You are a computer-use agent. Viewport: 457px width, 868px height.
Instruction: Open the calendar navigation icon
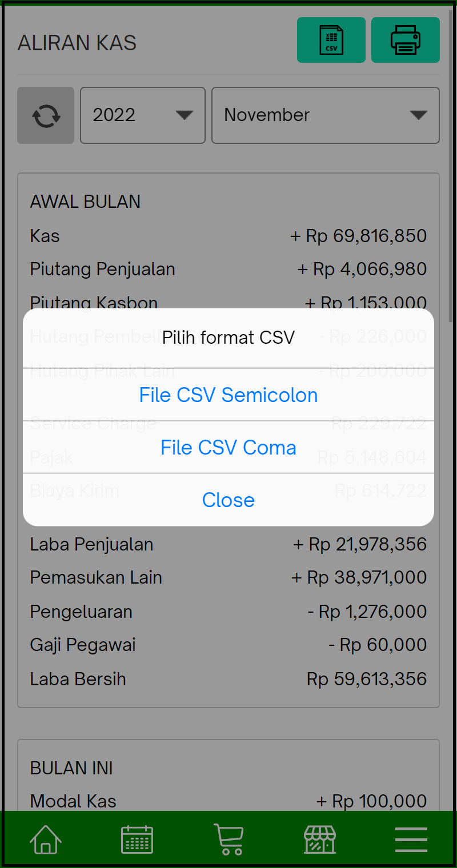tap(137, 839)
